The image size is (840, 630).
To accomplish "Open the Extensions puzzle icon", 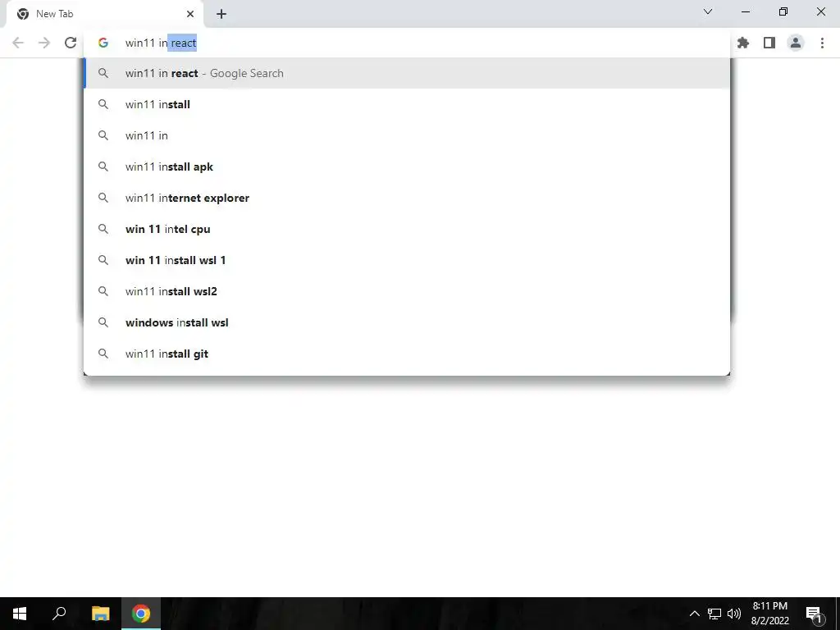I will pyautogui.click(x=743, y=43).
